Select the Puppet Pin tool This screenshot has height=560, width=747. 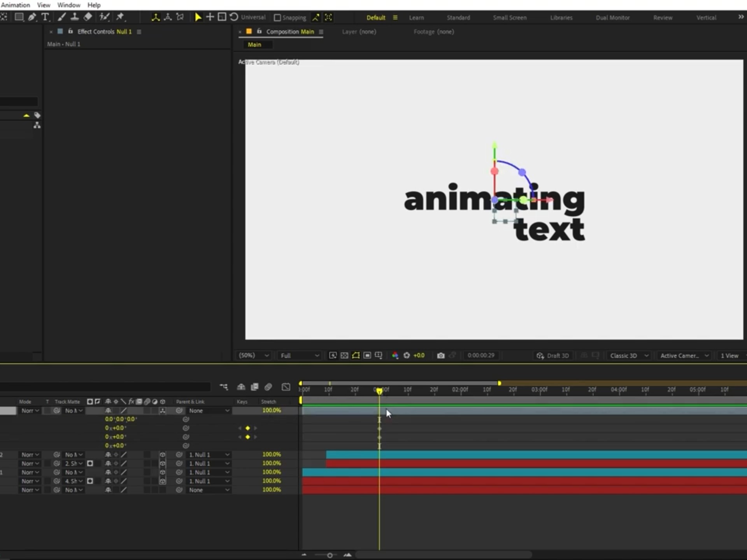120,17
